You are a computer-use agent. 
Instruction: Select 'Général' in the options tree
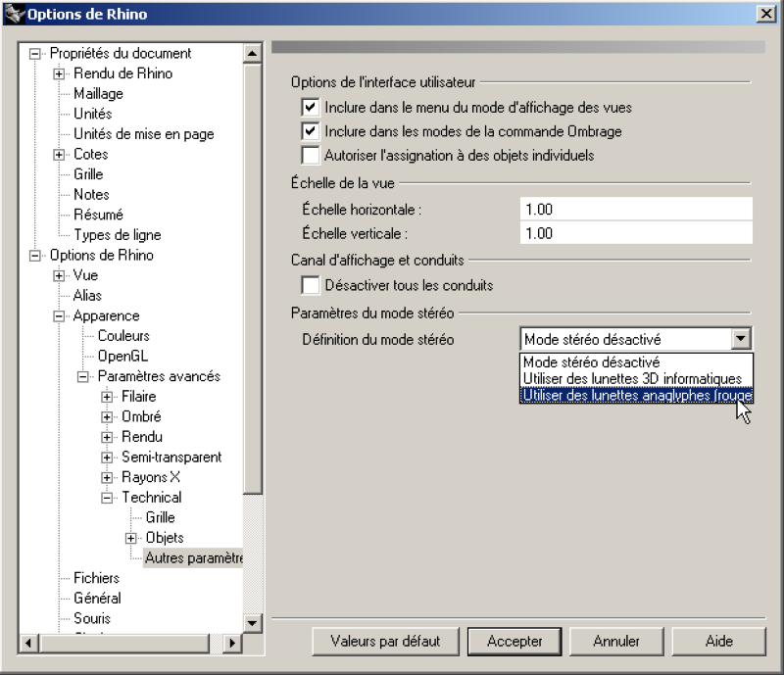[97, 598]
